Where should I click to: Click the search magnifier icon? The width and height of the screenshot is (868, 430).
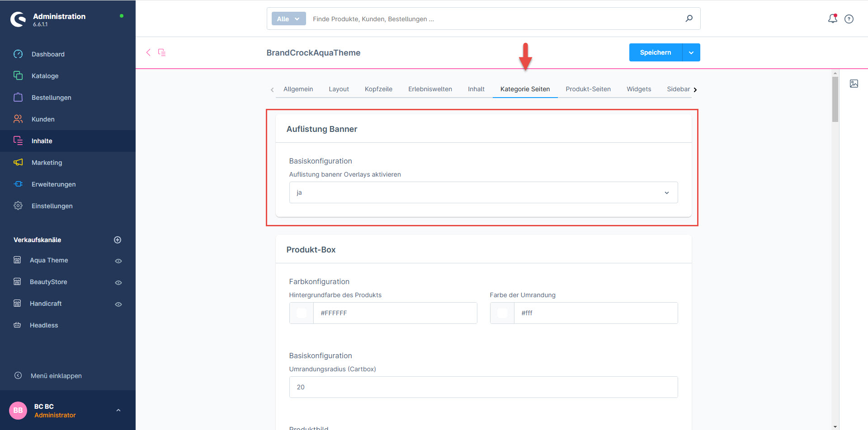(x=689, y=19)
